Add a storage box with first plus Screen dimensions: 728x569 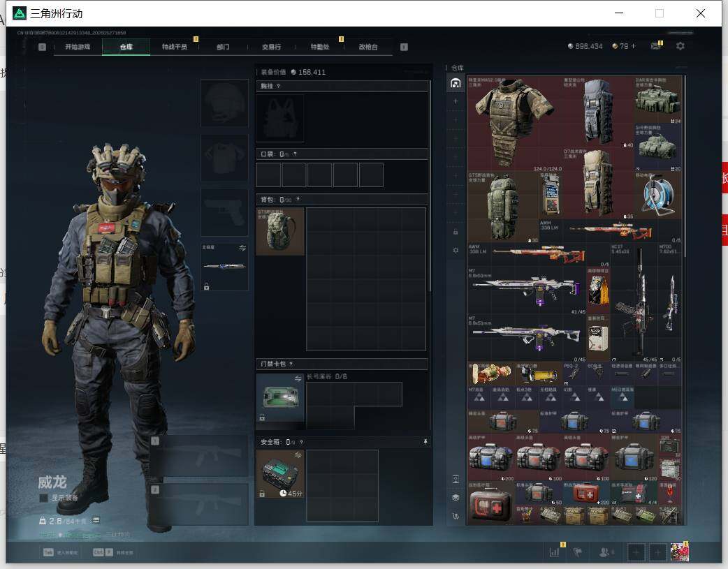456,101
